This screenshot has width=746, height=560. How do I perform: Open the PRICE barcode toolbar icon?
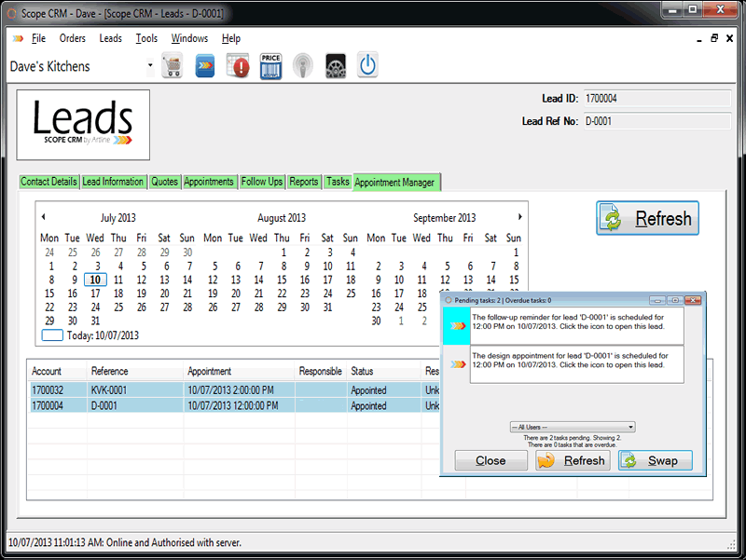pyautogui.click(x=270, y=66)
